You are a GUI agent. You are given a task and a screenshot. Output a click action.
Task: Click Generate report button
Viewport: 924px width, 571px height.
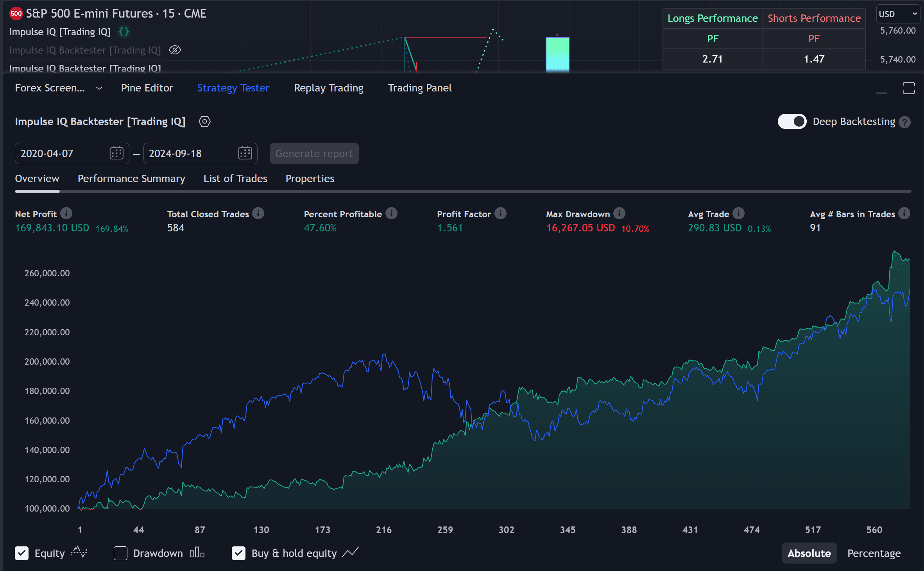(x=314, y=153)
